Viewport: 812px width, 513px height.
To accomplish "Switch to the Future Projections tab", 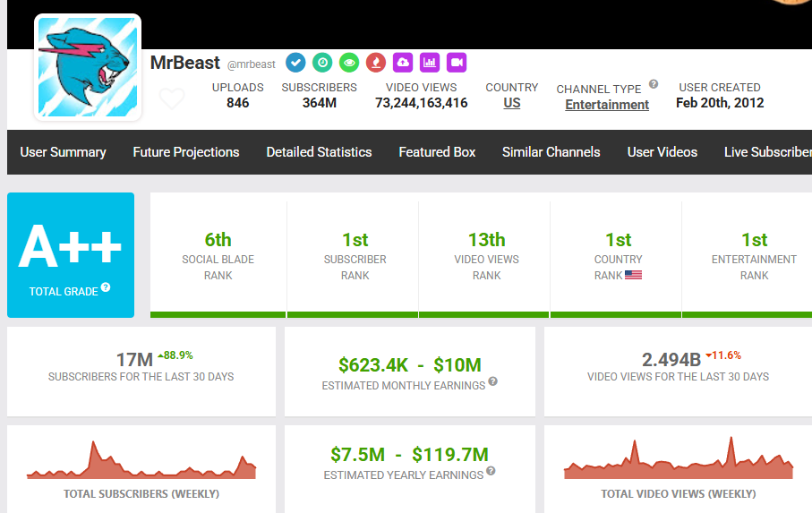I will (186, 152).
